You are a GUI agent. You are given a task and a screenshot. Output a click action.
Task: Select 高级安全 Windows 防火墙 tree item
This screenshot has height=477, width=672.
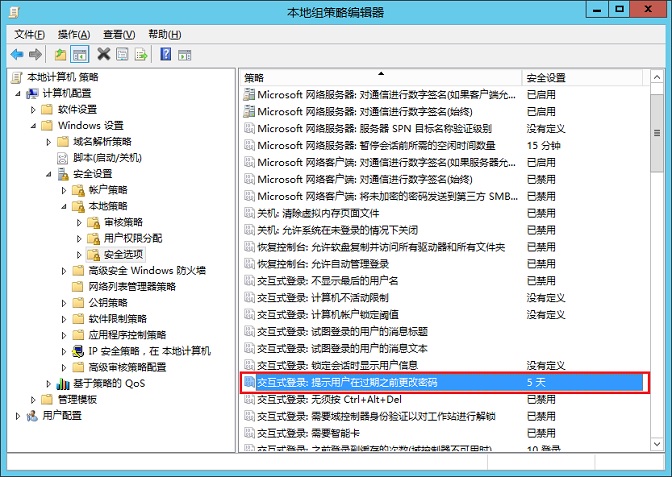point(147,270)
